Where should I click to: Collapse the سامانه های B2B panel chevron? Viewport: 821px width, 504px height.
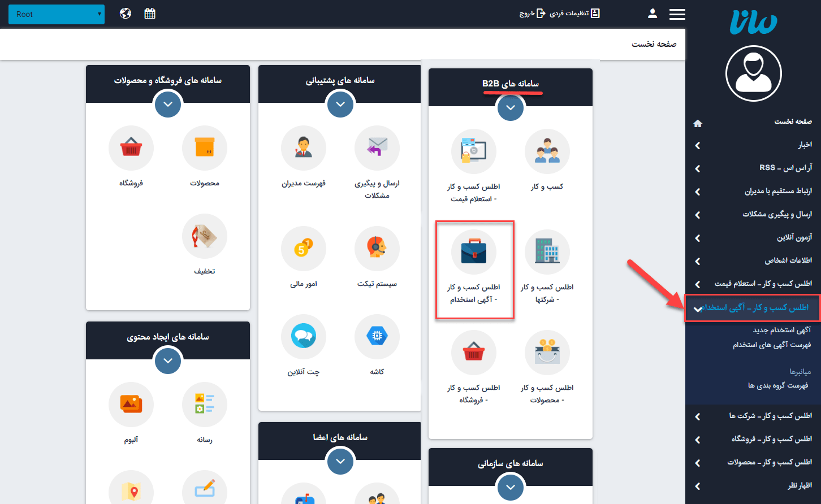click(x=511, y=107)
